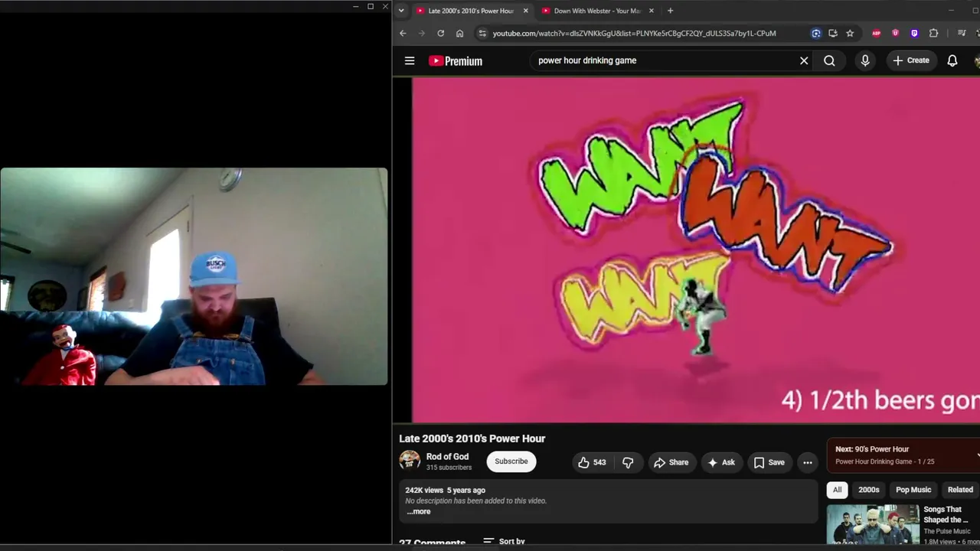Viewport: 980px width, 551px height.
Task: Open the Create menu button
Action: coord(911,60)
